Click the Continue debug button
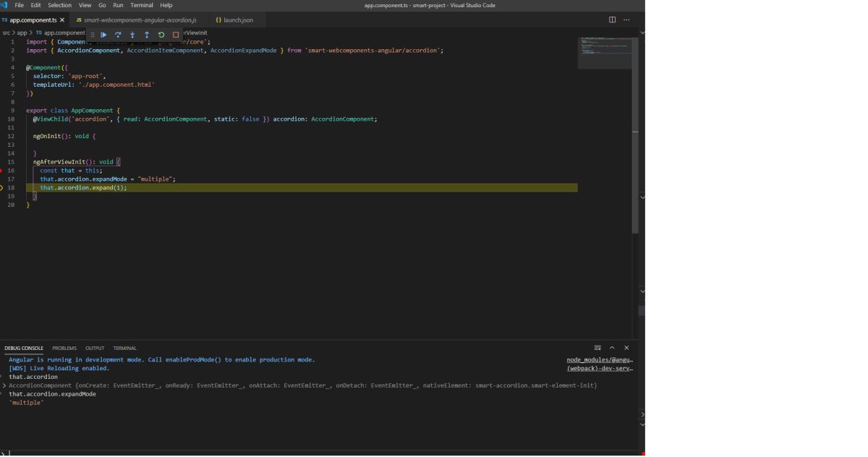The image size is (868, 457). pyautogui.click(x=104, y=35)
